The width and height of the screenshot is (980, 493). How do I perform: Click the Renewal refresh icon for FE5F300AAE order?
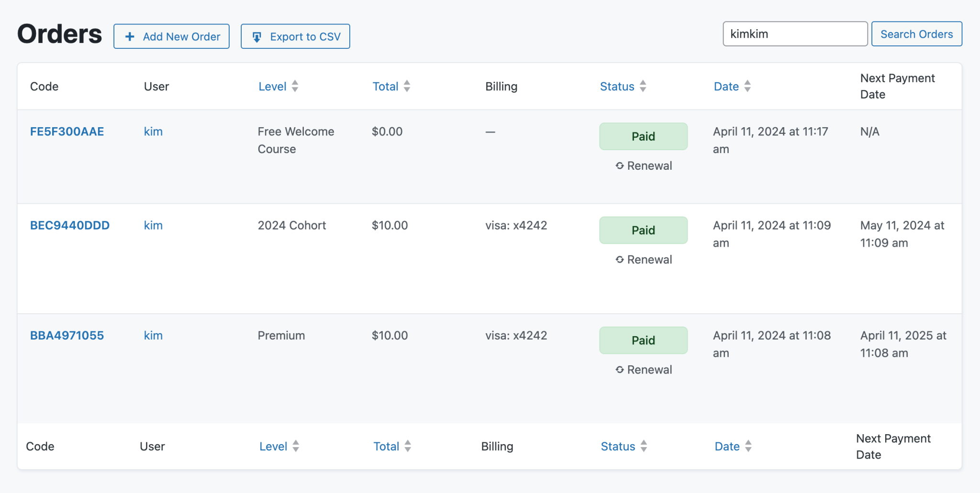coord(619,165)
